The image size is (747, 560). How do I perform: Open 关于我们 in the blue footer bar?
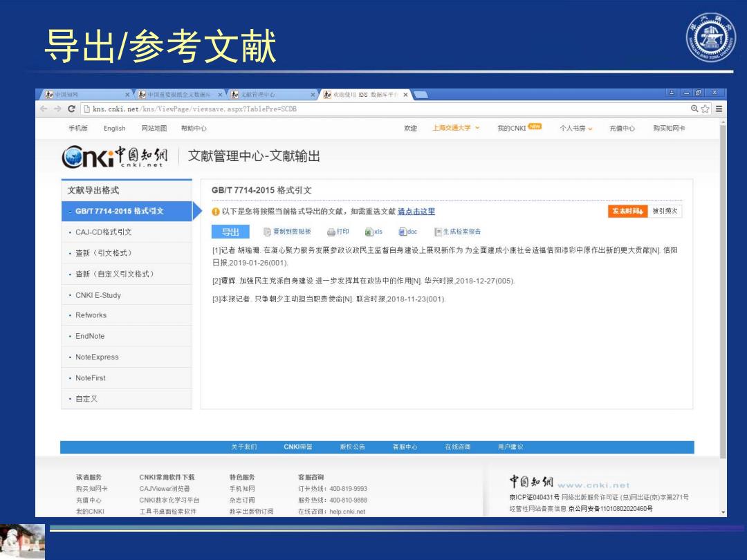pos(244,447)
